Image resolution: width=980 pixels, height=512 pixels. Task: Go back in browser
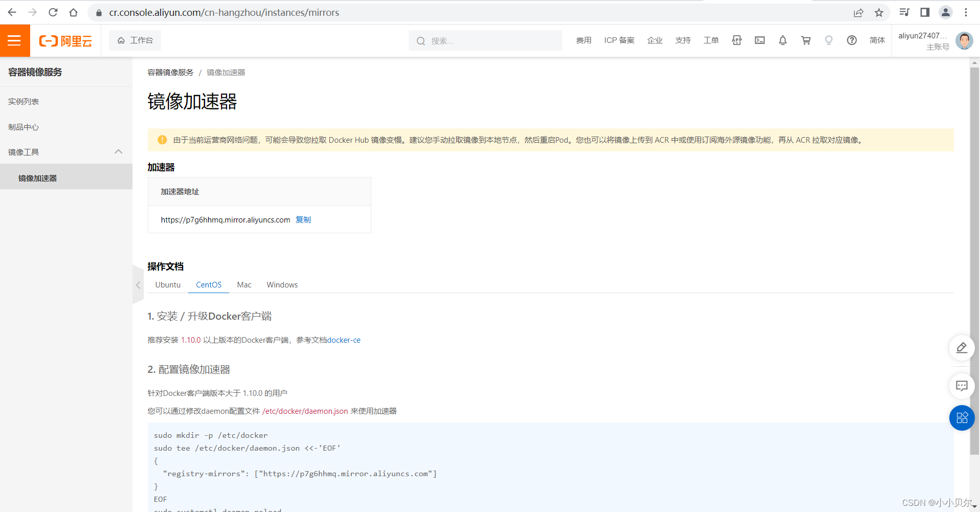[x=12, y=12]
